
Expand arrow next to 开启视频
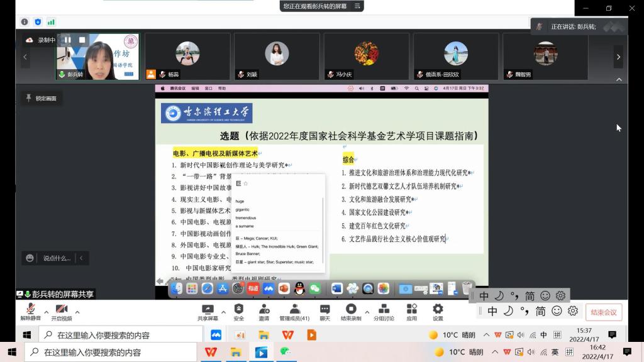pyautogui.click(x=77, y=312)
